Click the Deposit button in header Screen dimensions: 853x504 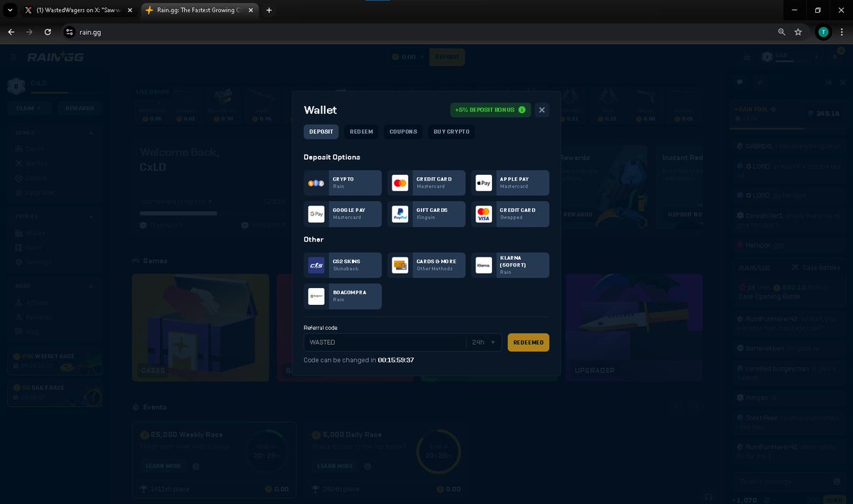(x=447, y=57)
